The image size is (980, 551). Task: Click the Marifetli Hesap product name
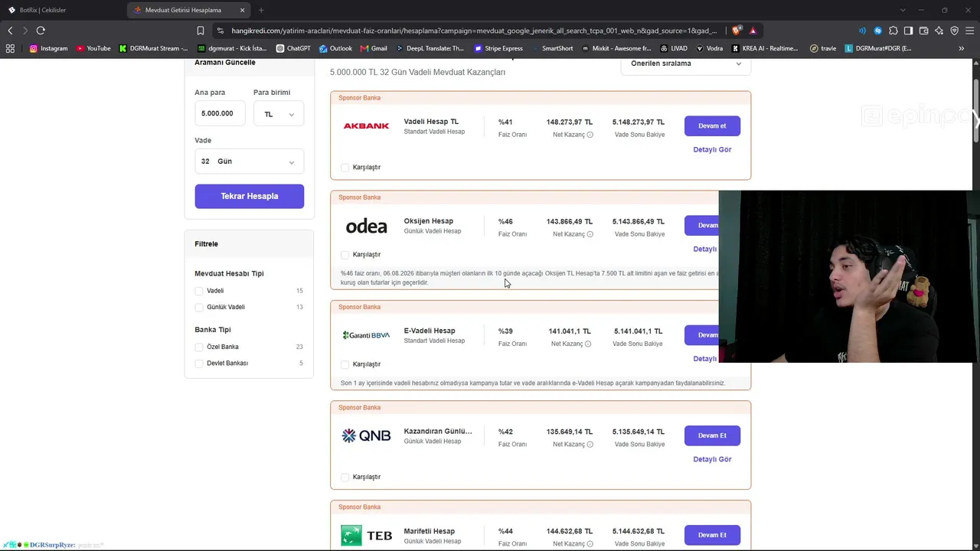tap(430, 531)
